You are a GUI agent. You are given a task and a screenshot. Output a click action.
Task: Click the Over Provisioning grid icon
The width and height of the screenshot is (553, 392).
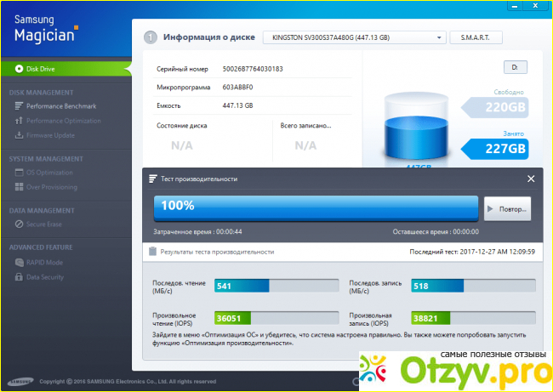[20, 187]
